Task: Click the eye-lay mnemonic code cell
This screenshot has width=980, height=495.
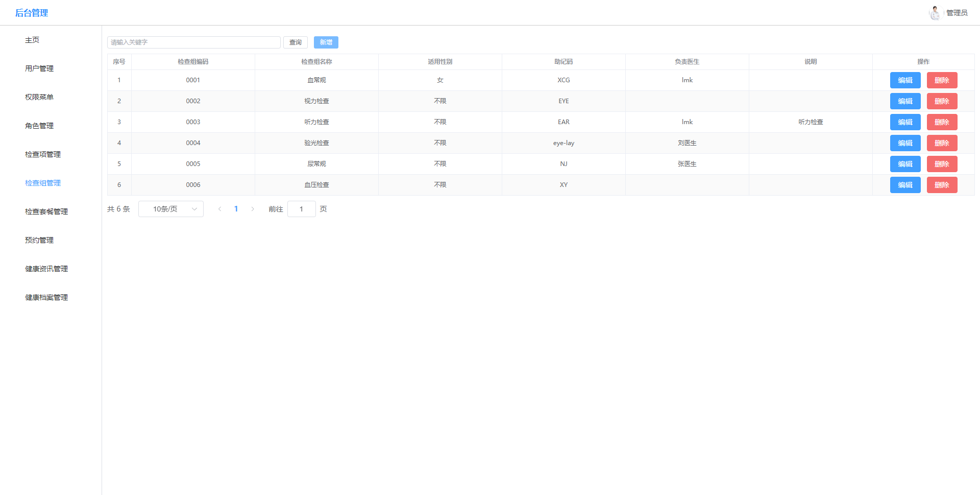Action: click(x=563, y=143)
